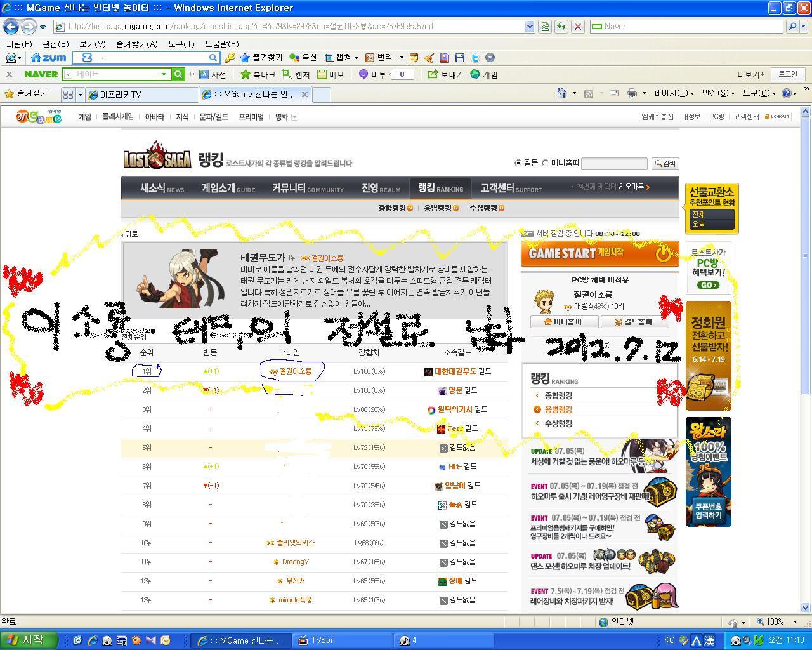The width and height of the screenshot is (812, 650).
Task: Open the 종합랭킹 link in ranking sidebar
Action: (x=558, y=395)
